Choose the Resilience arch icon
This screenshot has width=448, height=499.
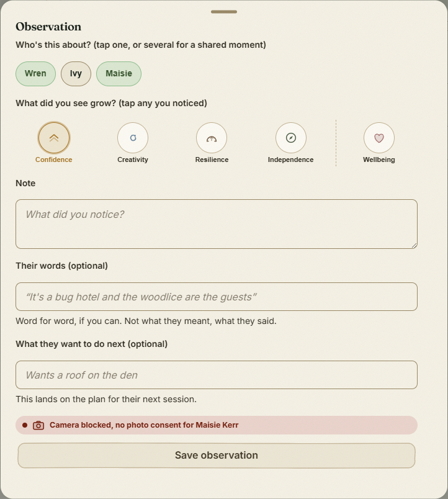[212, 138]
